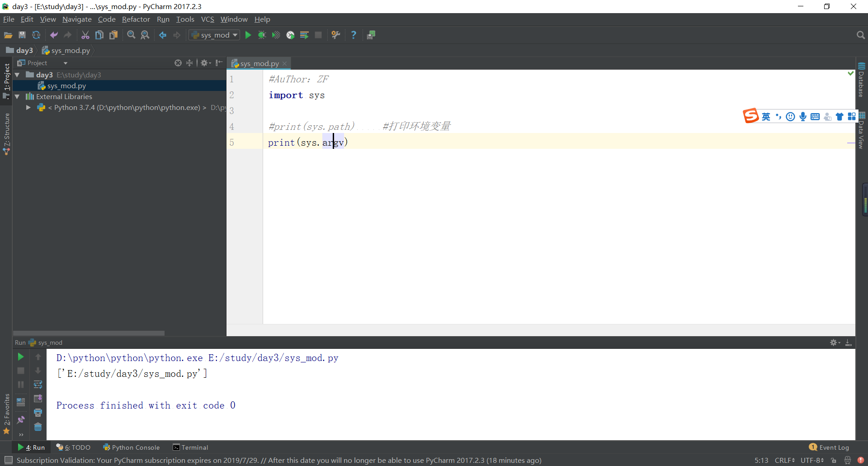This screenshot has height=466, width=868.
Task: Clear all Run console output
Action: point(38,427)
